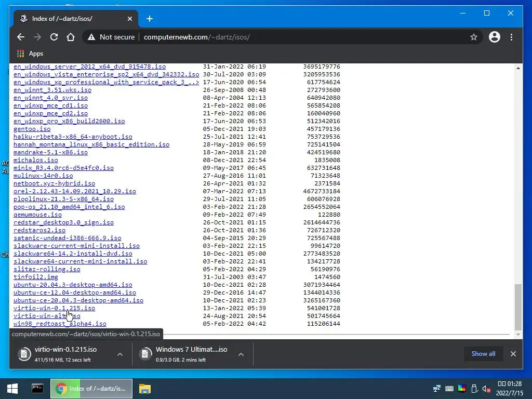Download satanic-undead-i386-666.9.iso
Image resolution: width=532 pixels, height=399 pixels.
[x=67, y=238]
